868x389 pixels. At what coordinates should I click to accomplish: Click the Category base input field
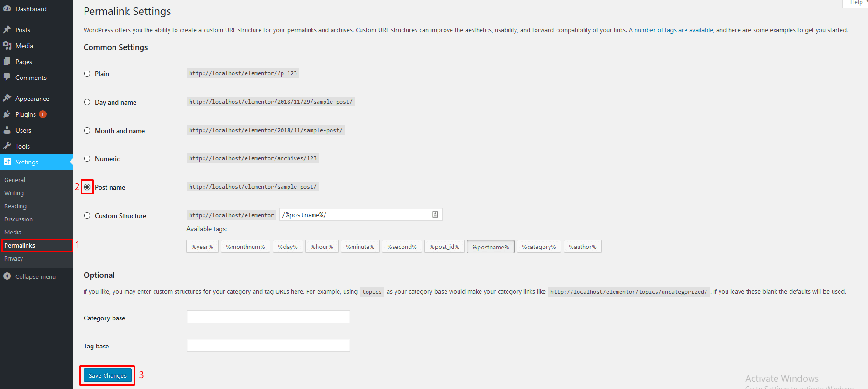tap(268, 317)
